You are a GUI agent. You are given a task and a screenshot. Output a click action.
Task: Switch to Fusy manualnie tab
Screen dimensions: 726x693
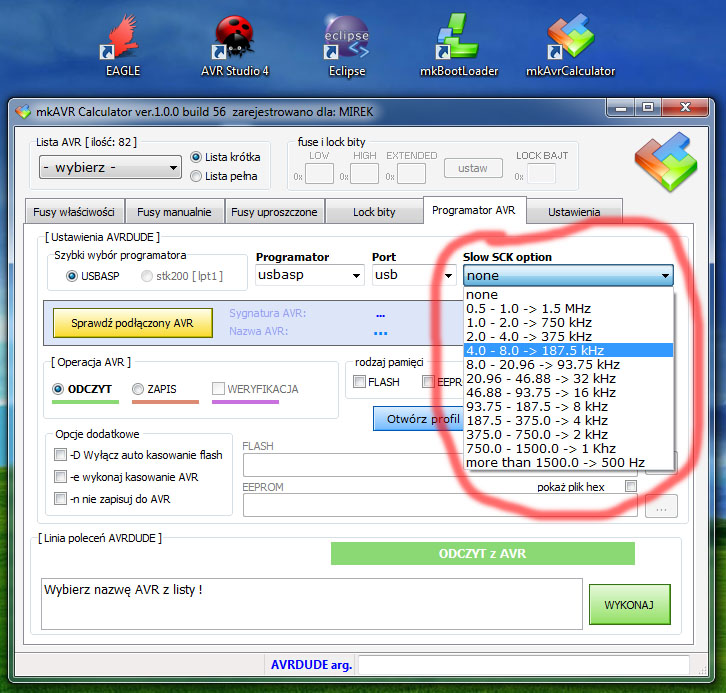pos(174,212)
